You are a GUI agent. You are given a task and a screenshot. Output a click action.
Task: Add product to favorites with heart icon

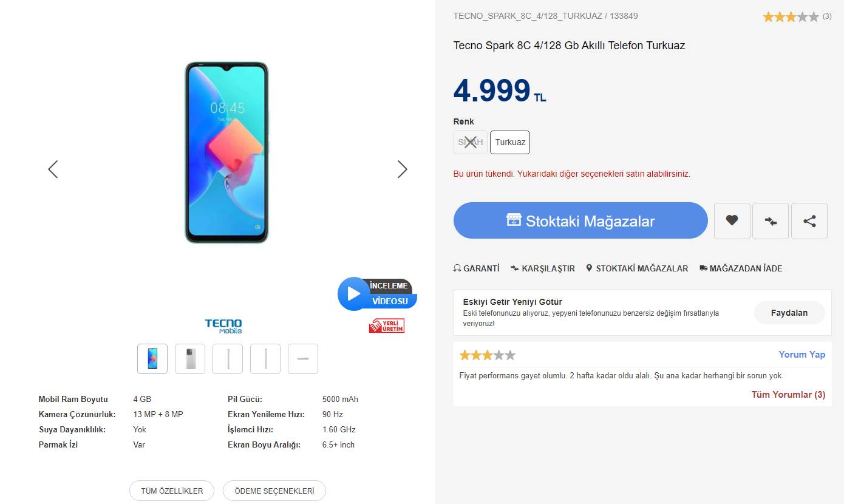tap(732, 221)
